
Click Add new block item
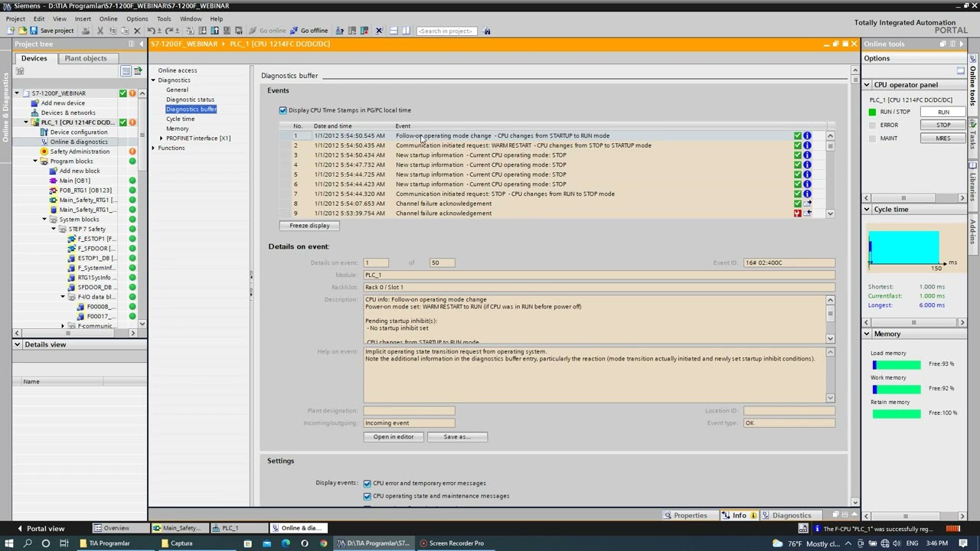tap(80, 171)
